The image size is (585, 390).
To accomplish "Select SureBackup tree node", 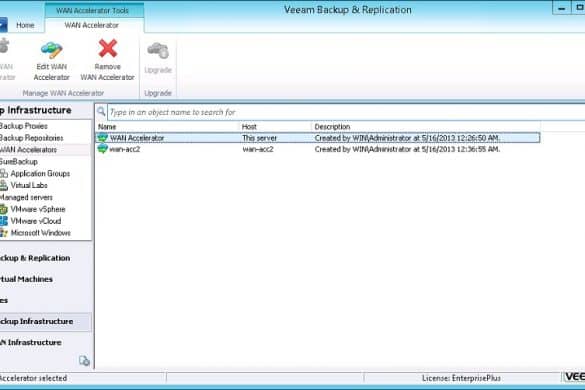I will coord(19,162).
